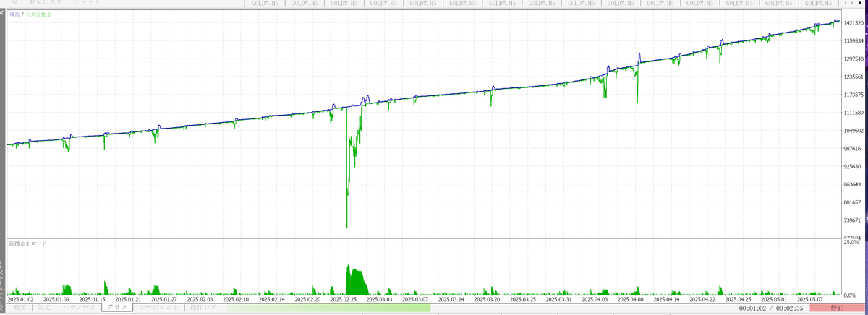868x315 pixels.
Task: Click the 739671 axis value
Action: pyautogui.click(x=854, y=221)
